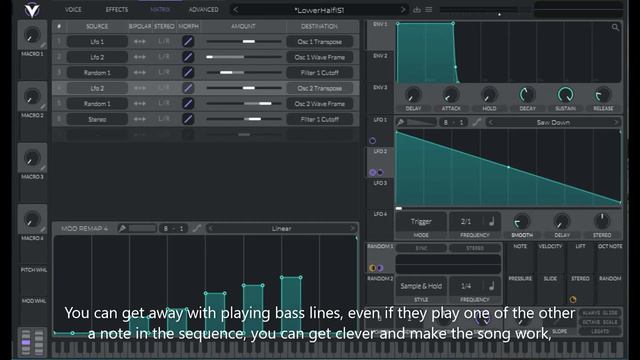Switch to the VOICE tab
This screenshot has height=360, width=640.
tap(73, 9)
